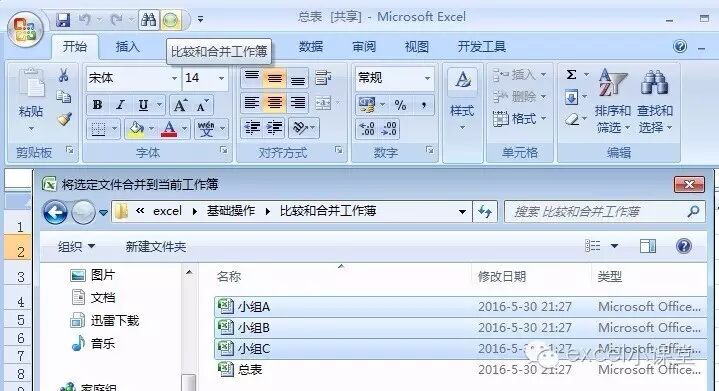Align text left
This screenshot has height=391, width=719.
(x=251, y=103)
